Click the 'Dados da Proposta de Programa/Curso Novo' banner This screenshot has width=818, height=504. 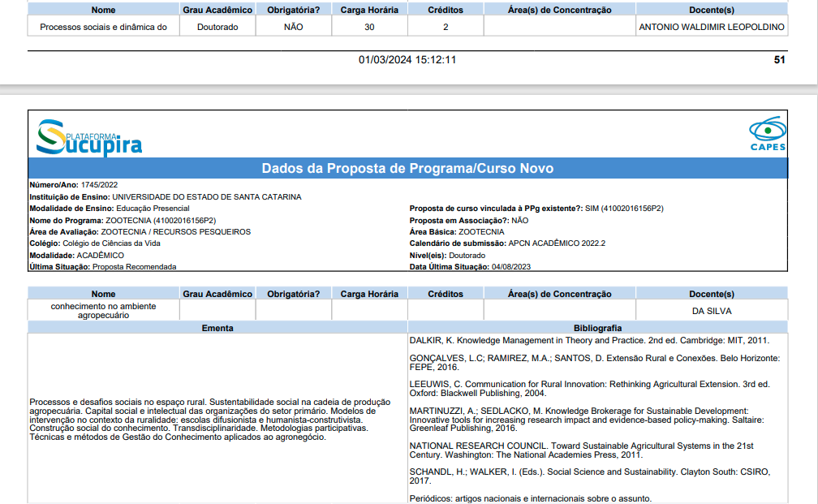(407, 169)
